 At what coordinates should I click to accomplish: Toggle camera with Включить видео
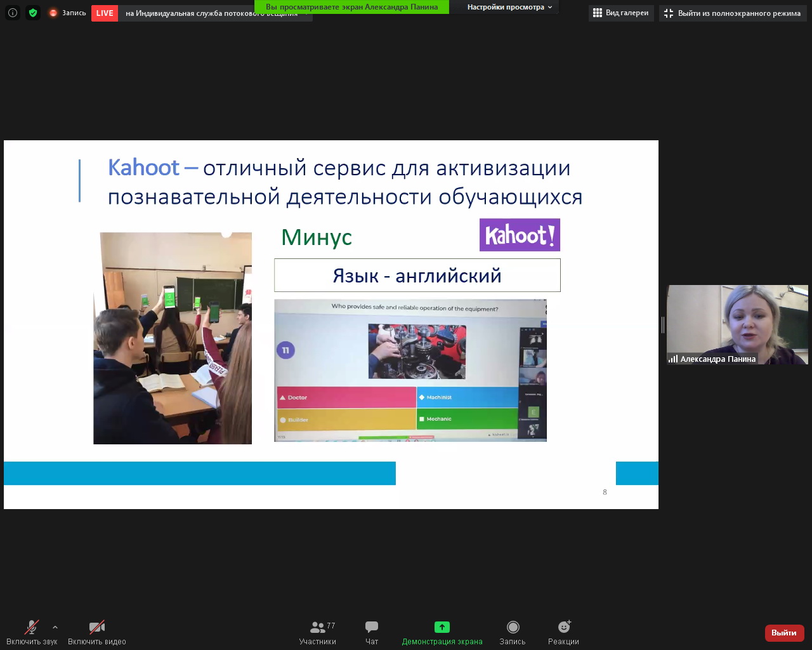(x=97, y=632)
